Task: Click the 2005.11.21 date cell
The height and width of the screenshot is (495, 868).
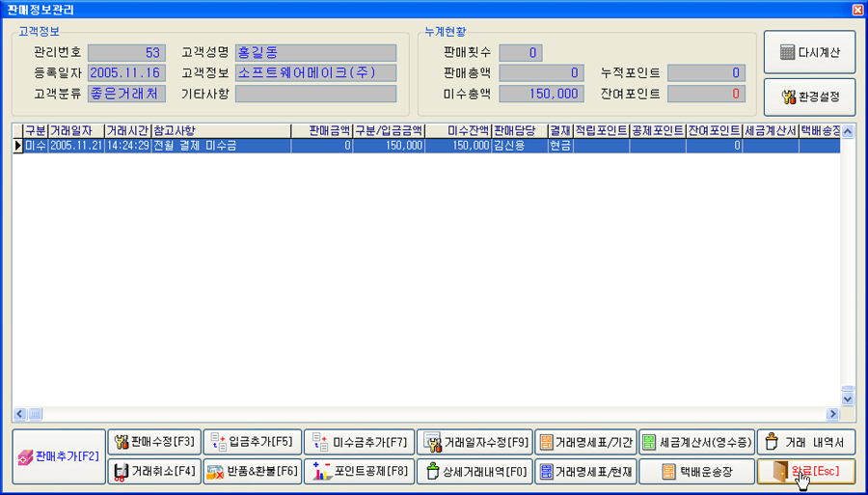Action: tap(76, 146)
